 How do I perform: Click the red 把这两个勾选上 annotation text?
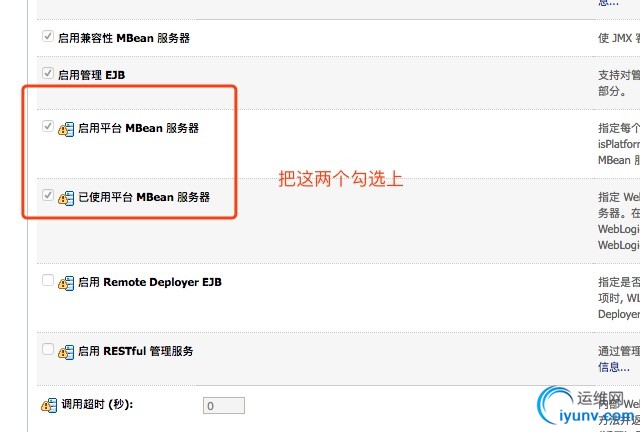pyautogui.click(x=340, y=180)
